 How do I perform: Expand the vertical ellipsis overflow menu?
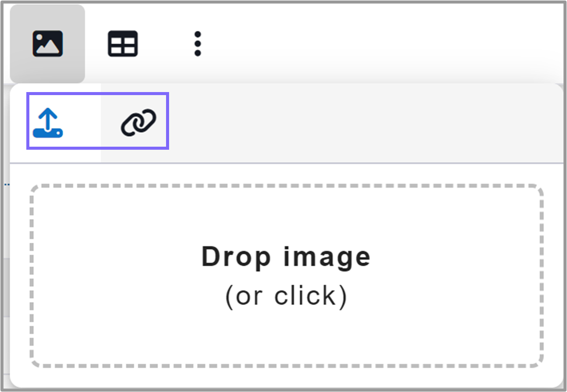pyautogui.click(x=197, y=44)
